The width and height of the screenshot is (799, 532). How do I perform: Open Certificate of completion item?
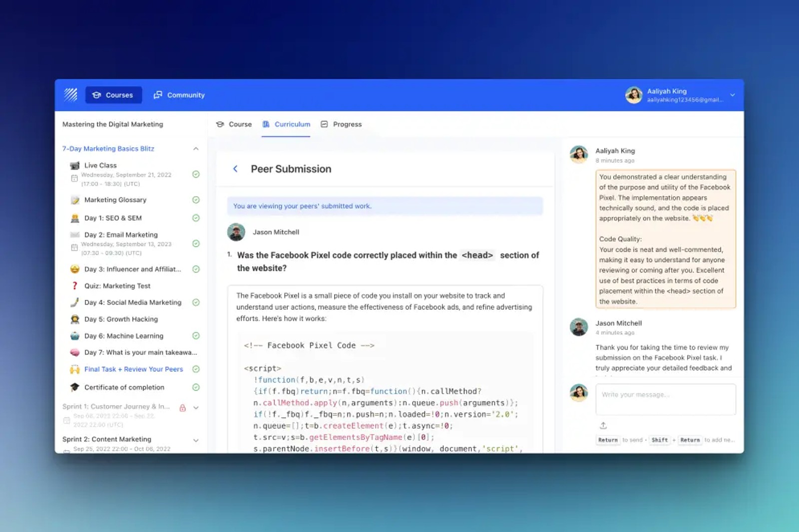124,387
